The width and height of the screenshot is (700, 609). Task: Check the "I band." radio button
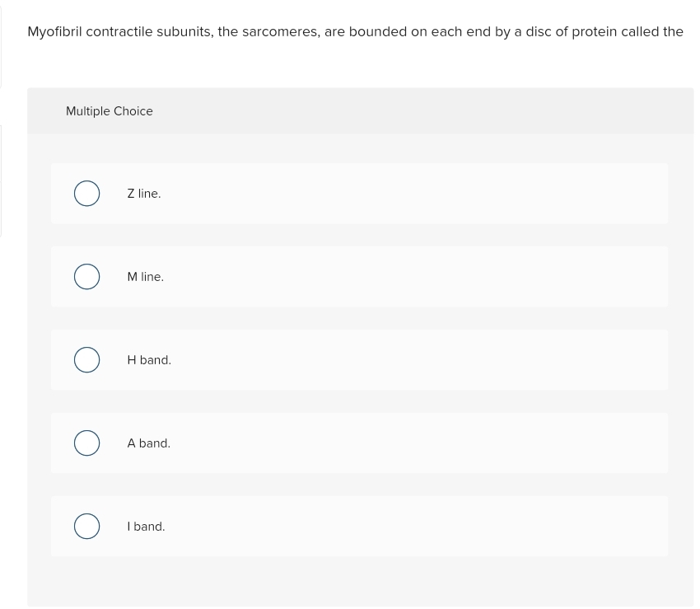pyautogui.click(x=86, y=527)
